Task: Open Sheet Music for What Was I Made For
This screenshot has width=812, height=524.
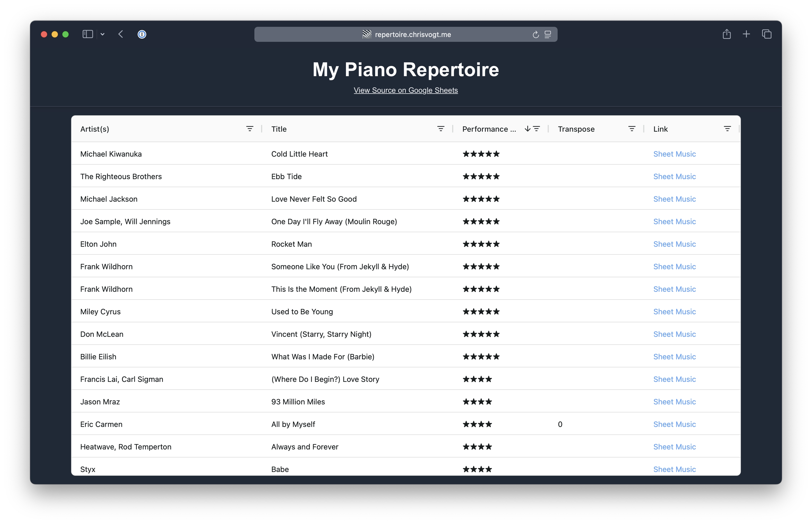Action: tap(674, 357)
